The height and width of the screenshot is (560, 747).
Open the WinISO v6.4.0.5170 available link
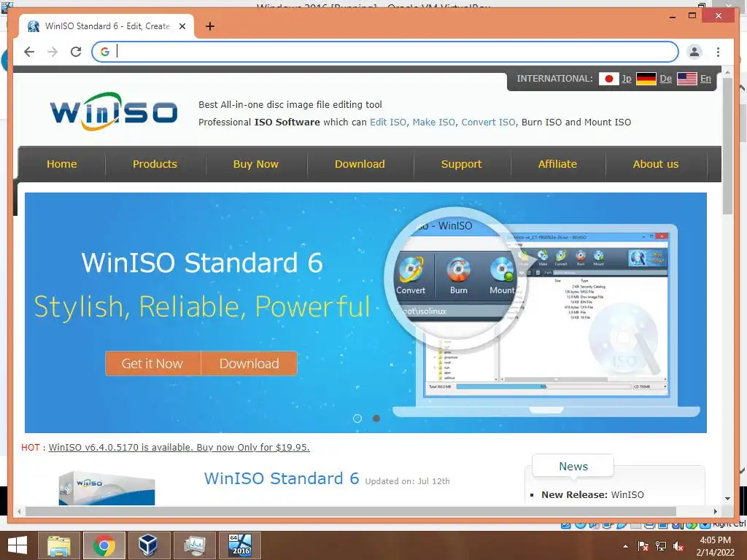coord(179,448)
